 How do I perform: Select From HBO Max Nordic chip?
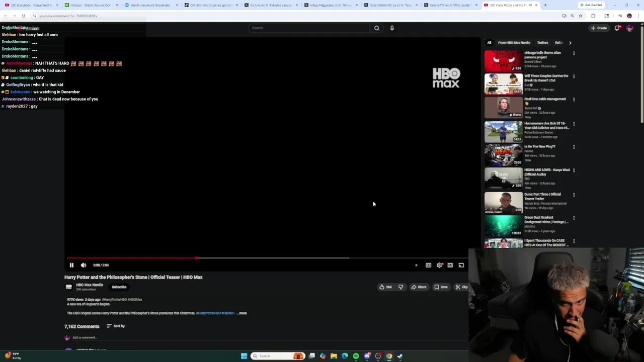(x=514, y=43)
